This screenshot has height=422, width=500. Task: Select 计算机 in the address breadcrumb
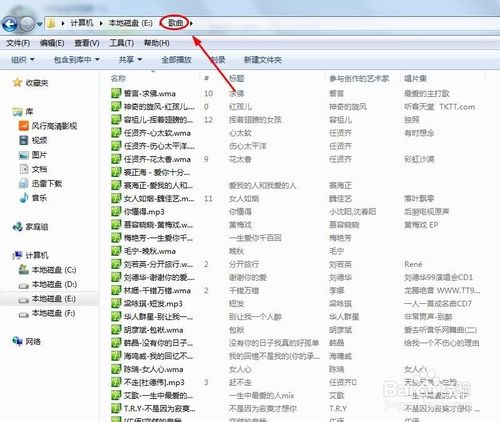coord(82,23)
